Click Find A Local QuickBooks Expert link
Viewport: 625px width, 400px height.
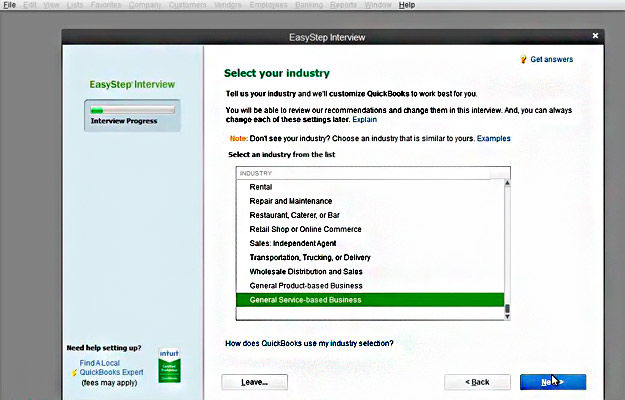pos(111,368)
